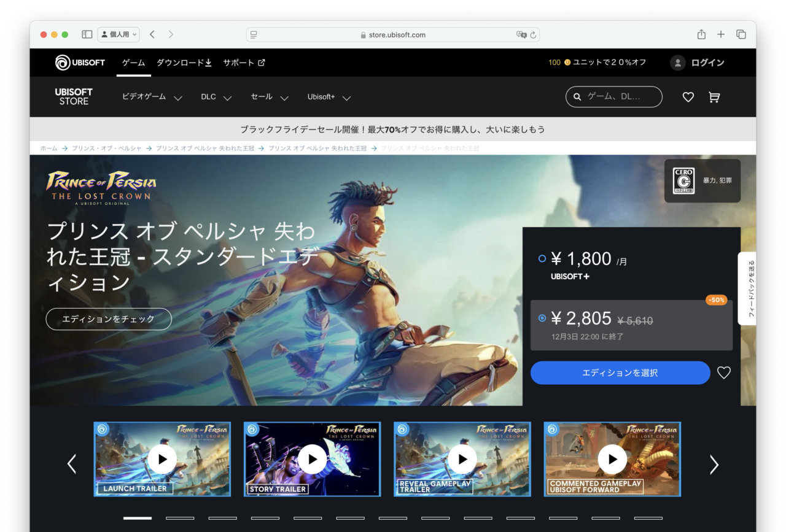
Task: Click ログイン to sign in
Action: tap(708, 63)
